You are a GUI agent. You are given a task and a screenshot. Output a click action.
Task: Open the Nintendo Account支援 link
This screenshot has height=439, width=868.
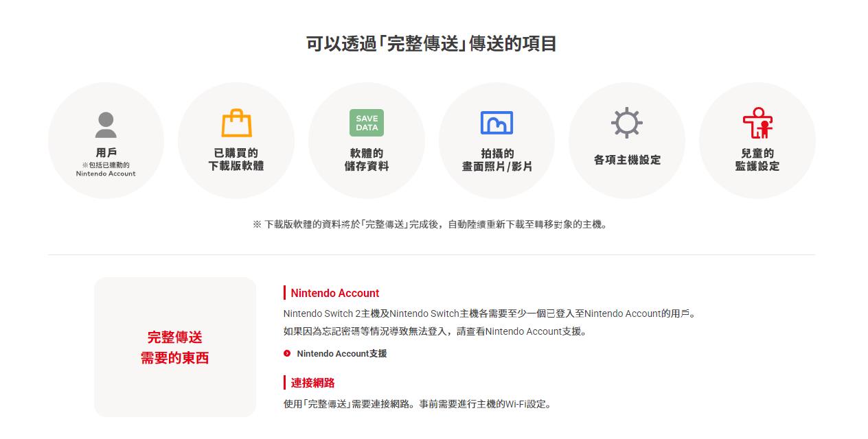click(341, 353)
